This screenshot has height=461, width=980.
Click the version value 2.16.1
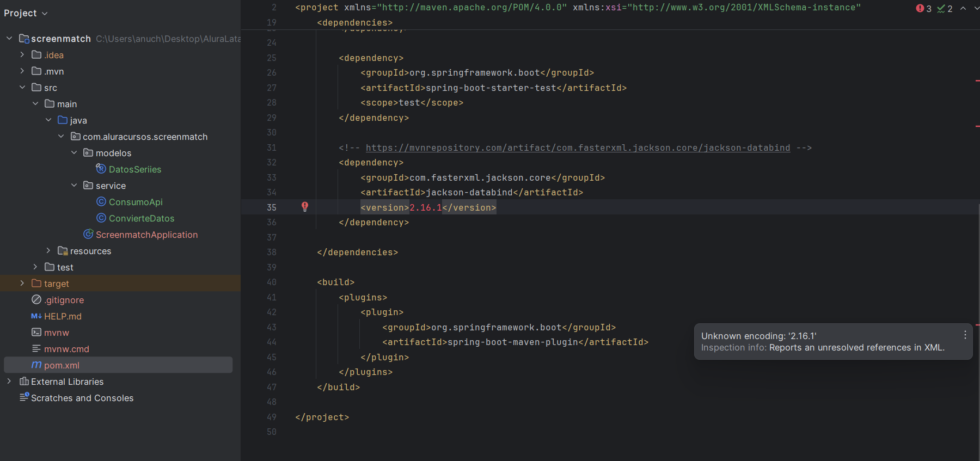click(426, 207)
